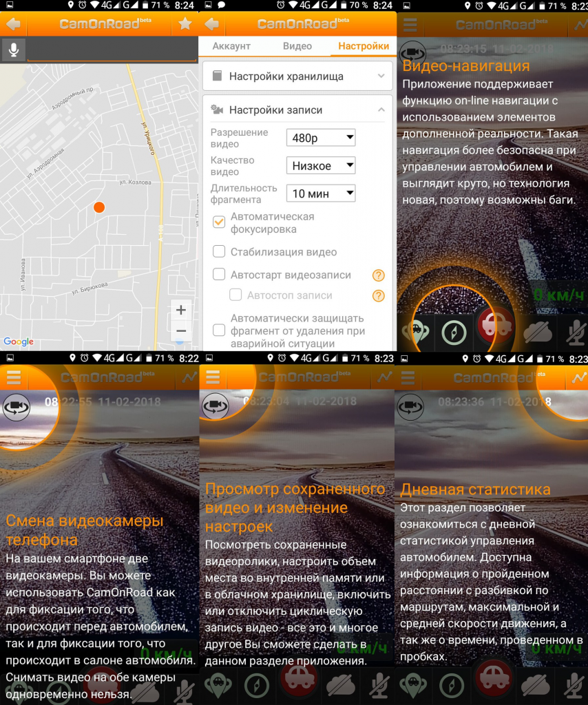Tap battery indicator in map screen status bar
This screenshot has width=588, height=705.
[145, 6]
